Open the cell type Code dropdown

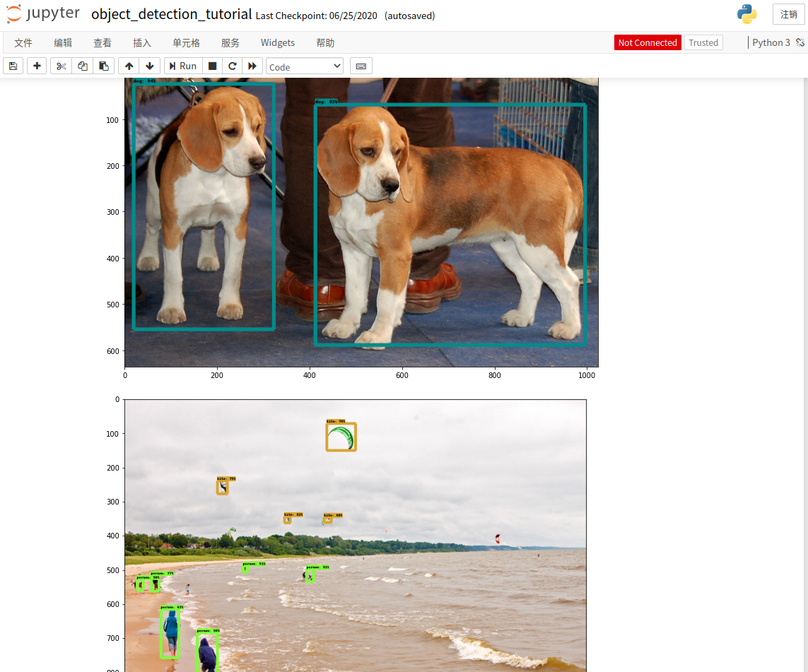click(x=305, y=66)
